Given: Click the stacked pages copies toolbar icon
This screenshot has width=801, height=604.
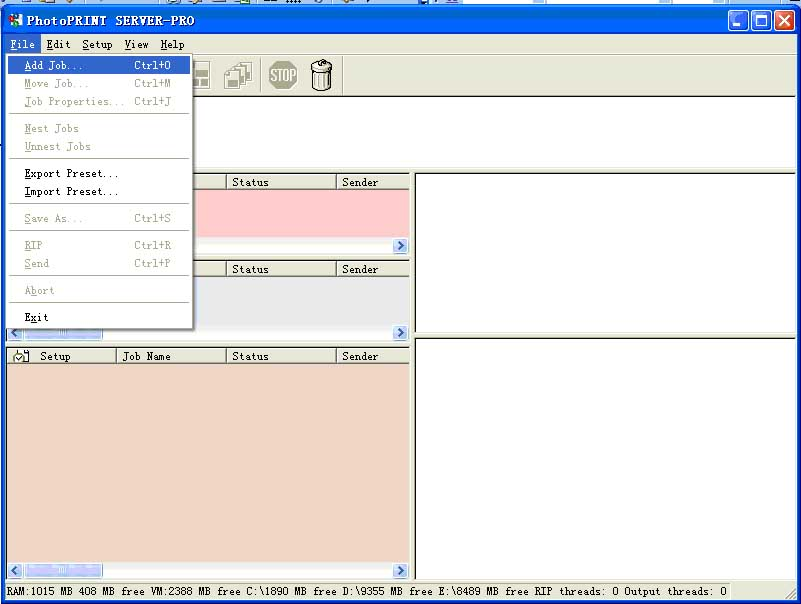Looking at the screenshot, I should click(238, 76).
